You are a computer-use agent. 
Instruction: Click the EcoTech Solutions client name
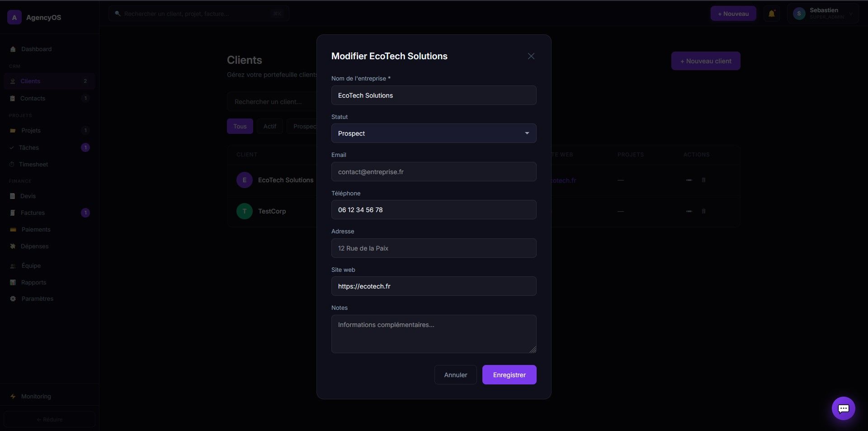pyautogui.click(x=286, y=180)
